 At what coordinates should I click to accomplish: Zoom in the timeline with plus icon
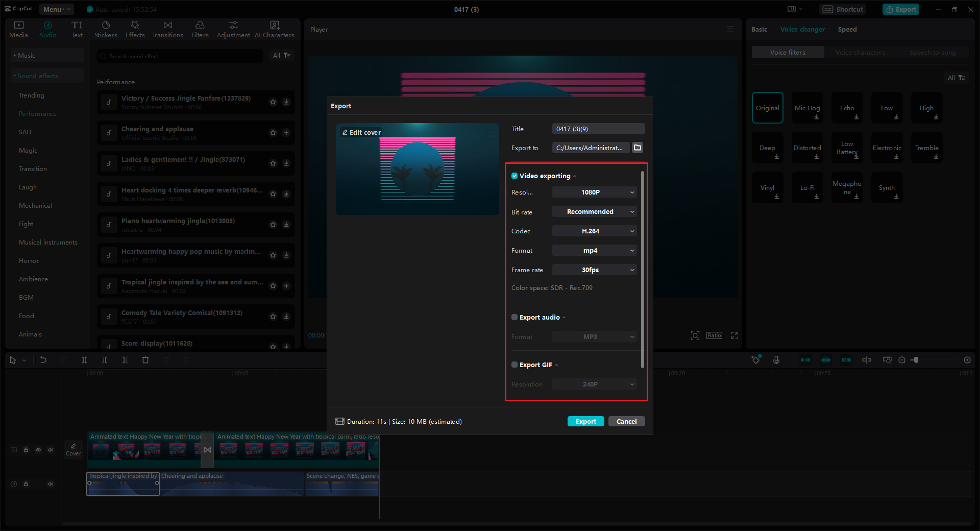pyautogui.click(x=967, y=360)
